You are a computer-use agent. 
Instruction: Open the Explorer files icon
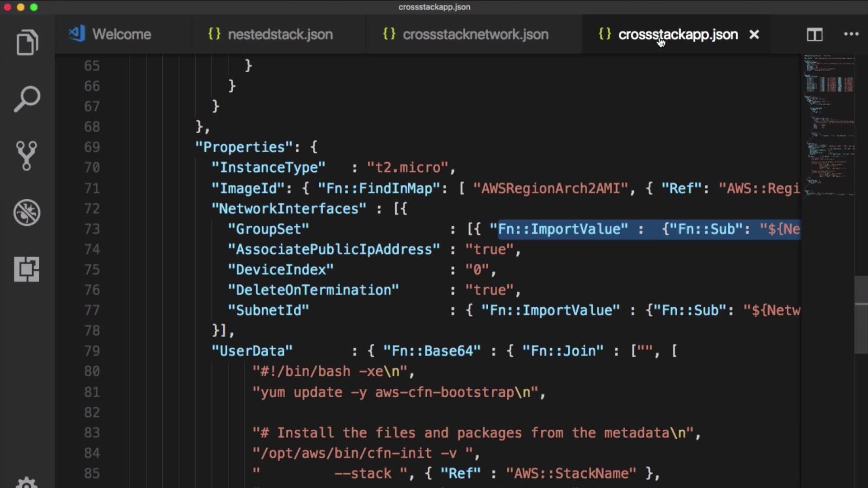tap(27, 43)
